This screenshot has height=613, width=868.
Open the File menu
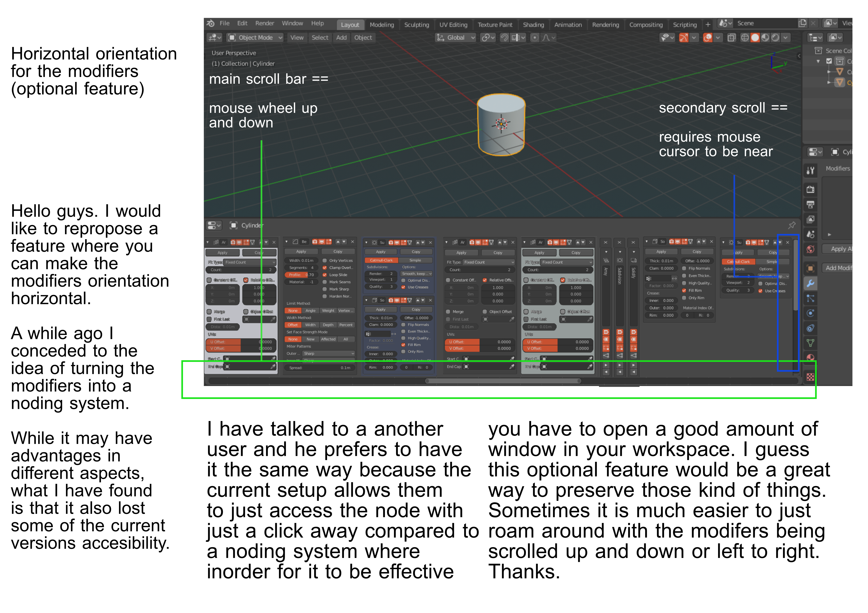225,24
